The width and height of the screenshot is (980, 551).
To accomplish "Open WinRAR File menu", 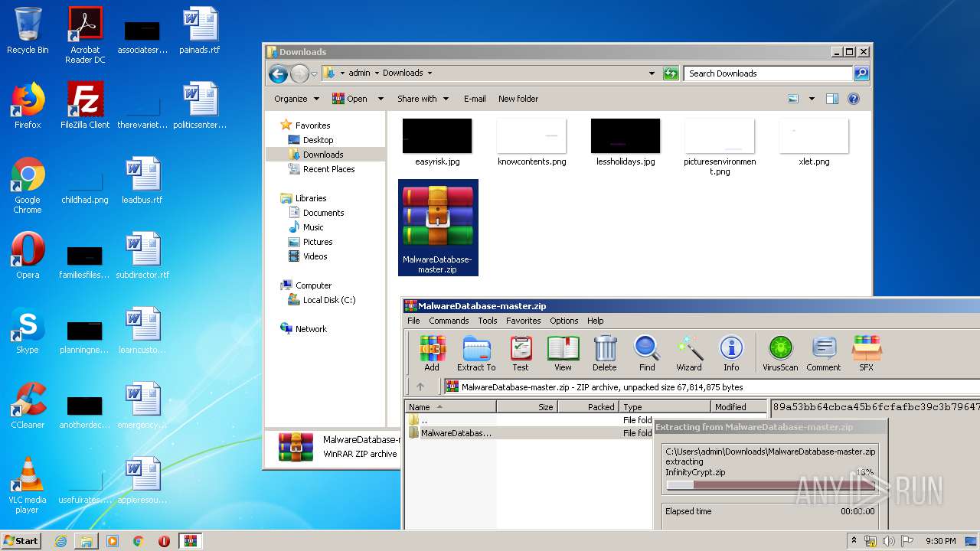I will tap(413, 321).
